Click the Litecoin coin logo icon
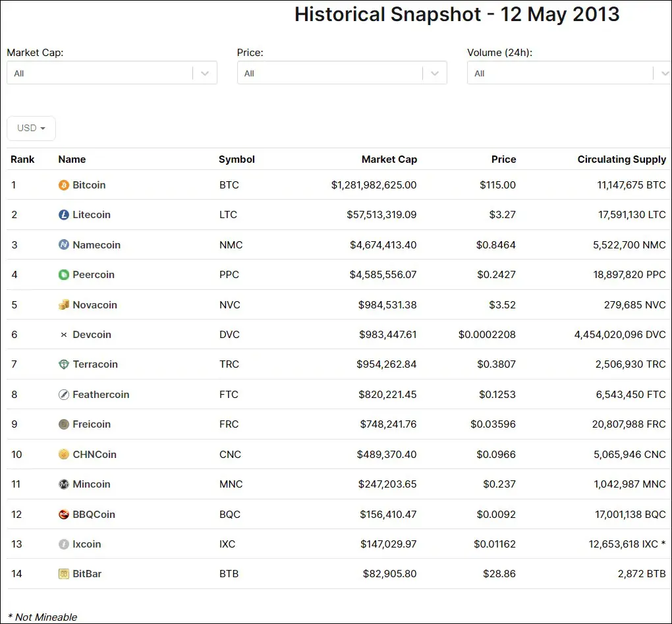The width and height of the screenshot is (672, 624). click(x=63, y=215)
